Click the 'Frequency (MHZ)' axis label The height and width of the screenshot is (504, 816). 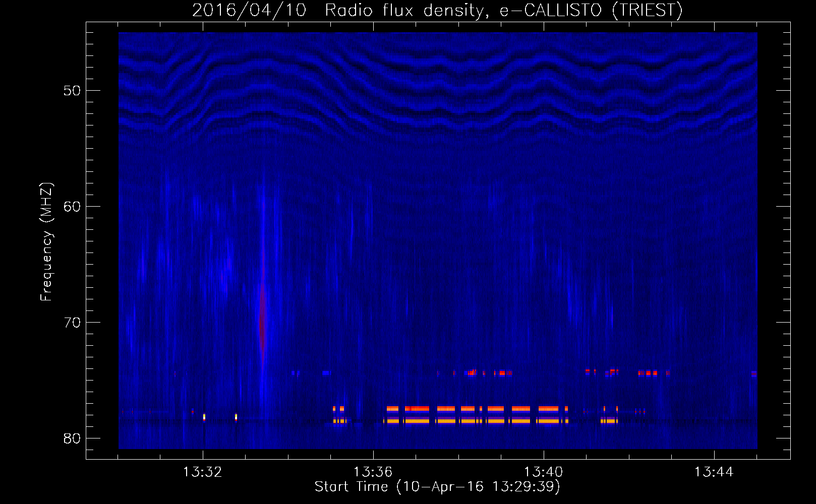pyautogui.click(x=46, y=242)
